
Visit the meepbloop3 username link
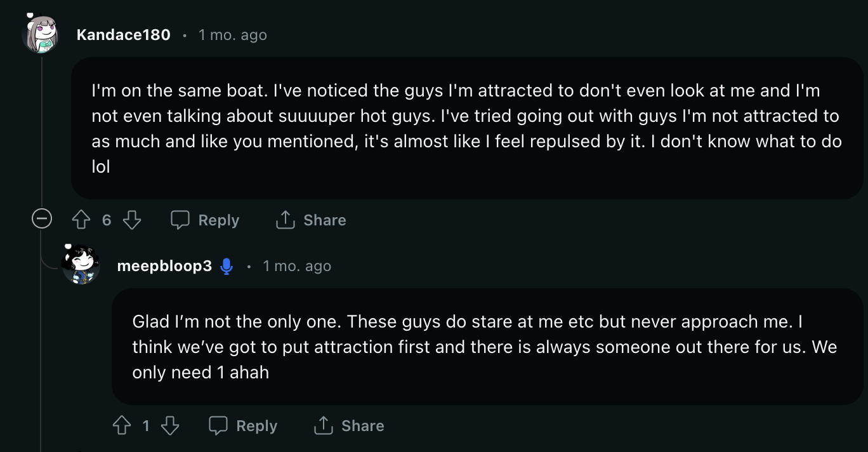pos(164,266)
